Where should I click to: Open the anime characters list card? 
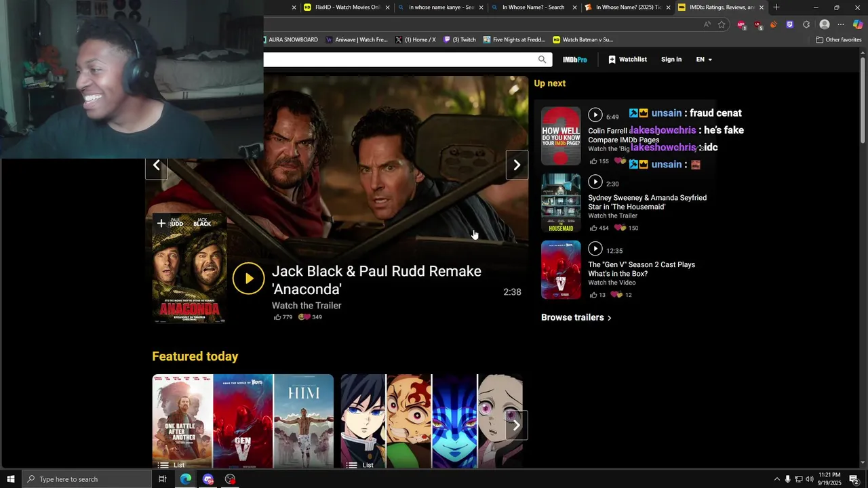tap(431, 422)
